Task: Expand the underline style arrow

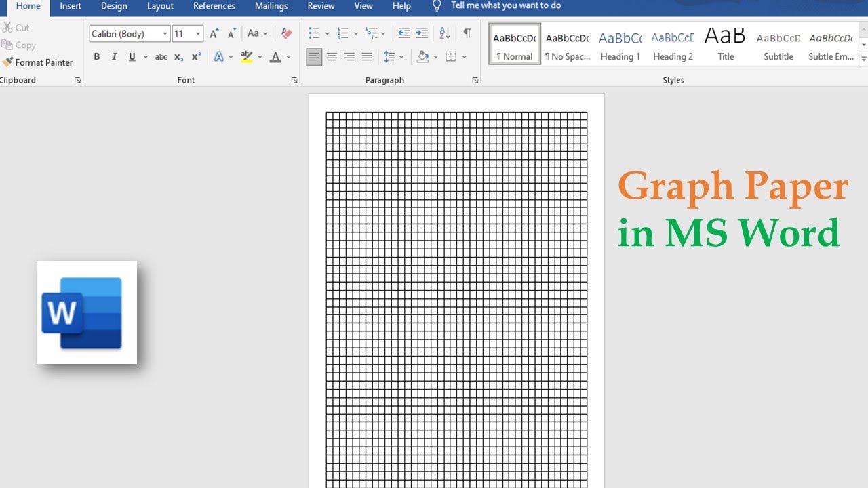Action: 146,57
